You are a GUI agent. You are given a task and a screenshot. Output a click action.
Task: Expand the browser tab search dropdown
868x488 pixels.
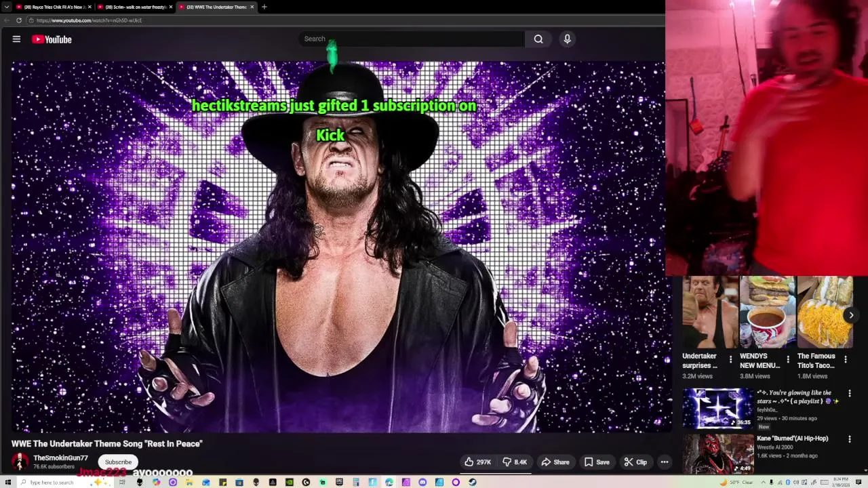6,7
